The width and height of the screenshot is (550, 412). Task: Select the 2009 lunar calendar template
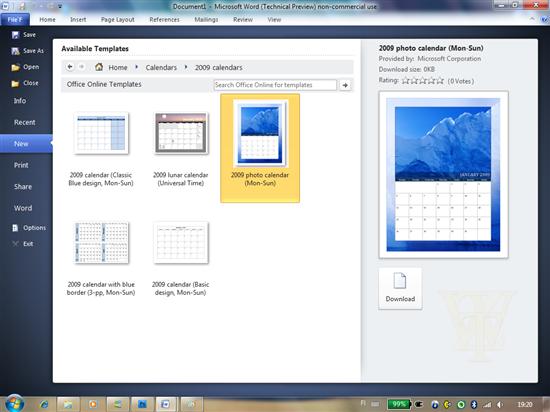point(181,149)
